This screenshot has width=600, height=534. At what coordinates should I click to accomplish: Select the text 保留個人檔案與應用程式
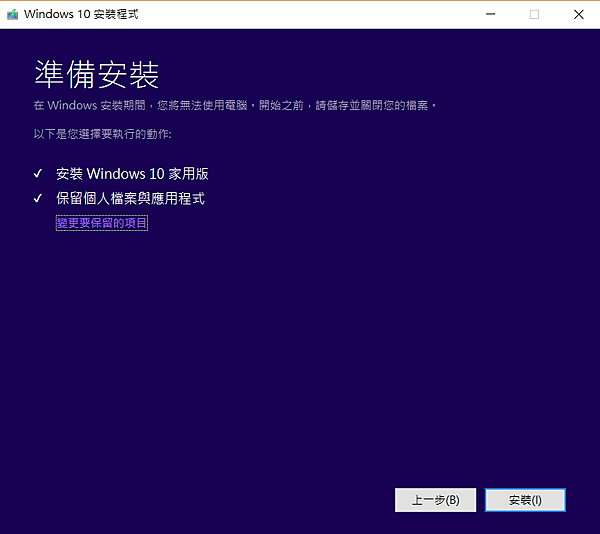tap(130, 198)
